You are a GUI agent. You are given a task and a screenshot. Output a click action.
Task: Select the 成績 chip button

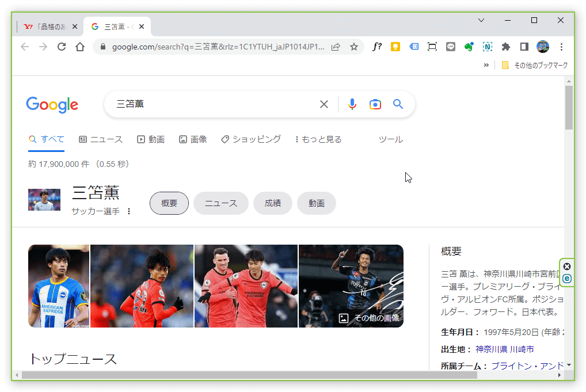[272, 203]
